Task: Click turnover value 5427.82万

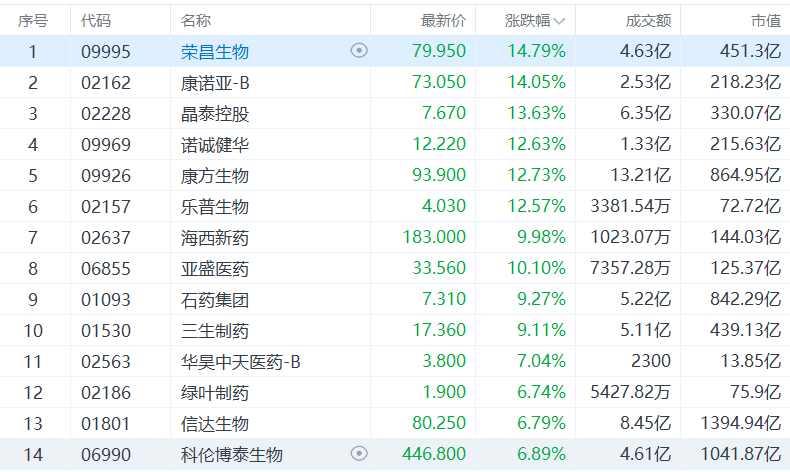Action: pyautogui.click(x=631, y=392)
